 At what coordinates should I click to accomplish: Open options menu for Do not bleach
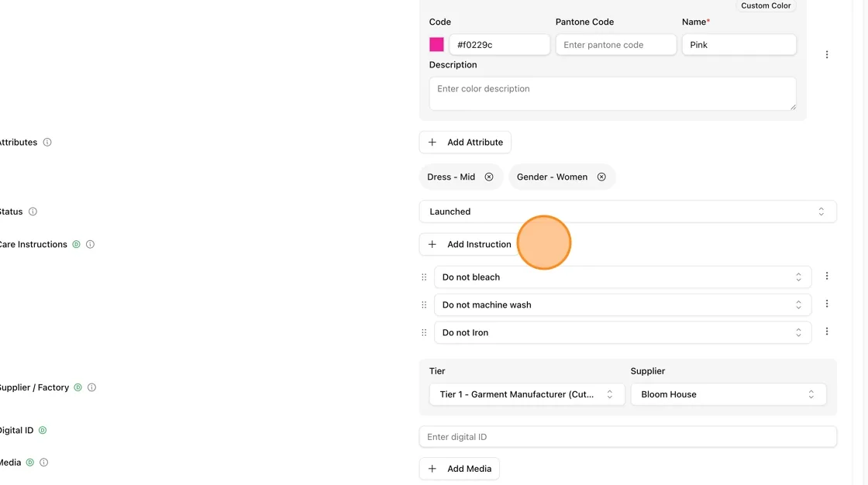tap(826, 277)
